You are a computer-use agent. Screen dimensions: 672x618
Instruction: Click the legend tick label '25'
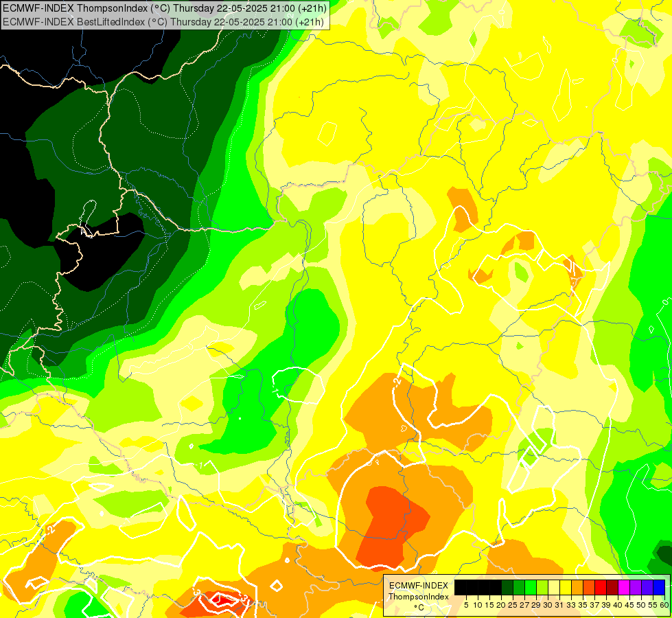513,605
